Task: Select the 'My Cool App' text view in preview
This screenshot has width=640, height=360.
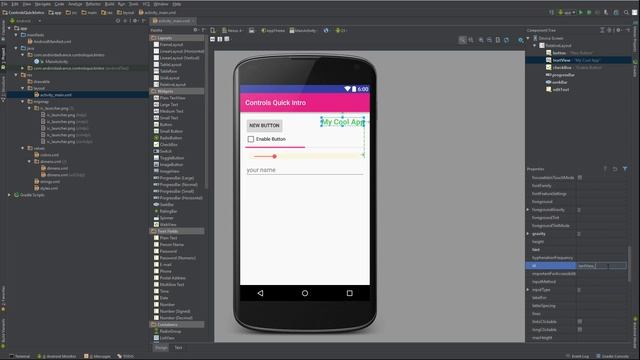Action: click(343, 122)
